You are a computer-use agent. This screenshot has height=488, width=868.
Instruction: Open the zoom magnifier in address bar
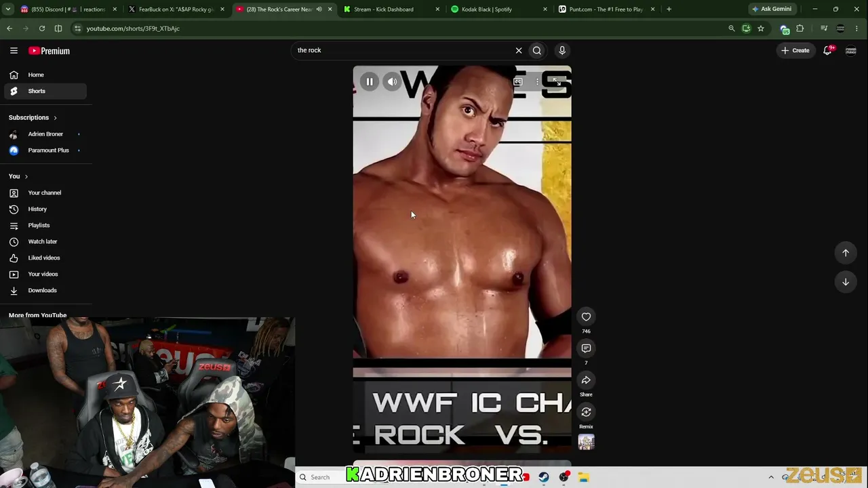pos(731,28)
